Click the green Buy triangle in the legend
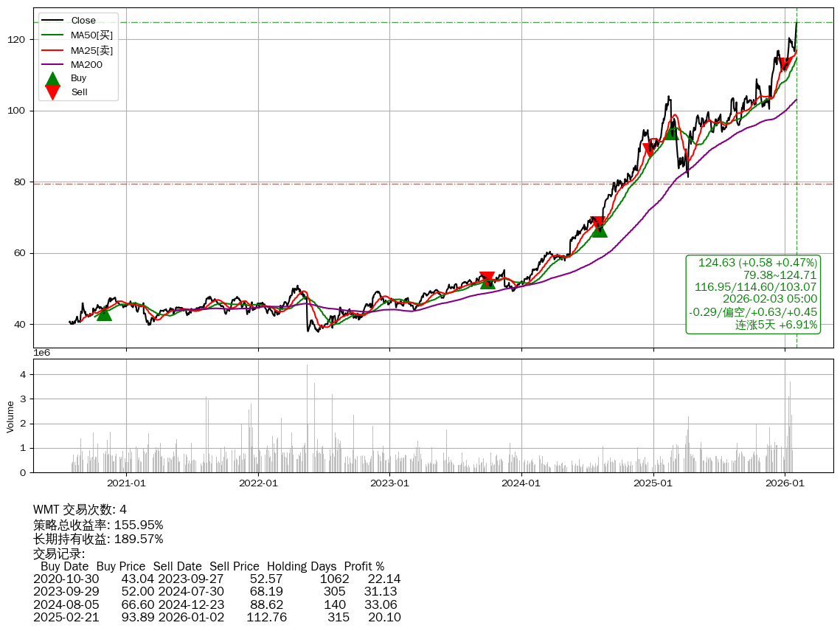Viewport: 840px width, 631px height. coord(52,79)
